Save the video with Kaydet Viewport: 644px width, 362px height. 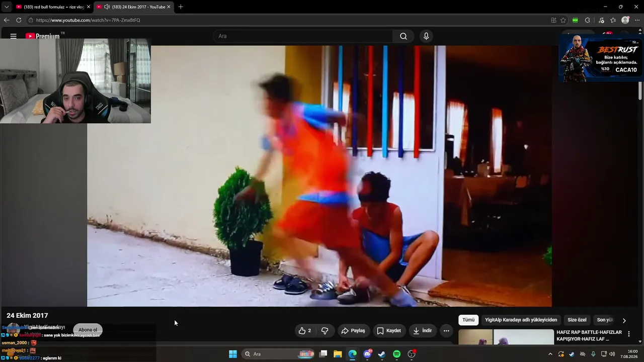(389, 331)
